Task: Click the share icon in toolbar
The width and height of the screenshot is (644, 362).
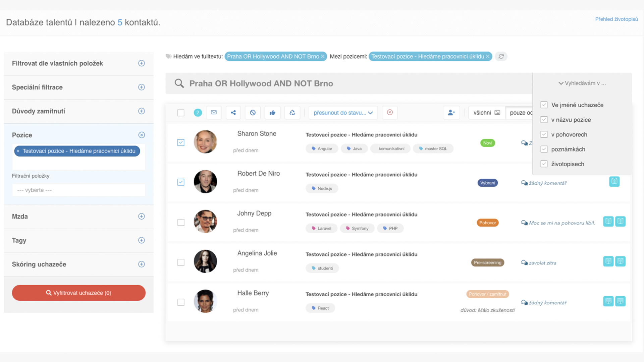Action: (233, 113)
